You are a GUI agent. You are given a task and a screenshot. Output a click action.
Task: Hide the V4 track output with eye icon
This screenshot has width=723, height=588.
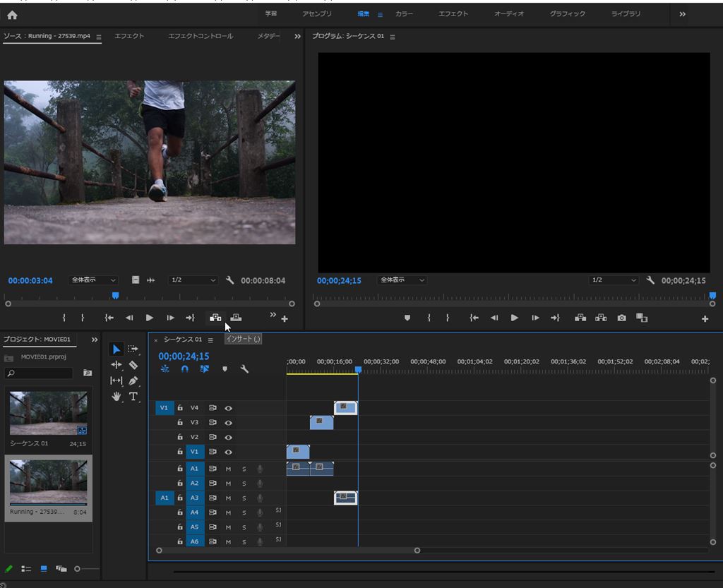coord(228,408)
